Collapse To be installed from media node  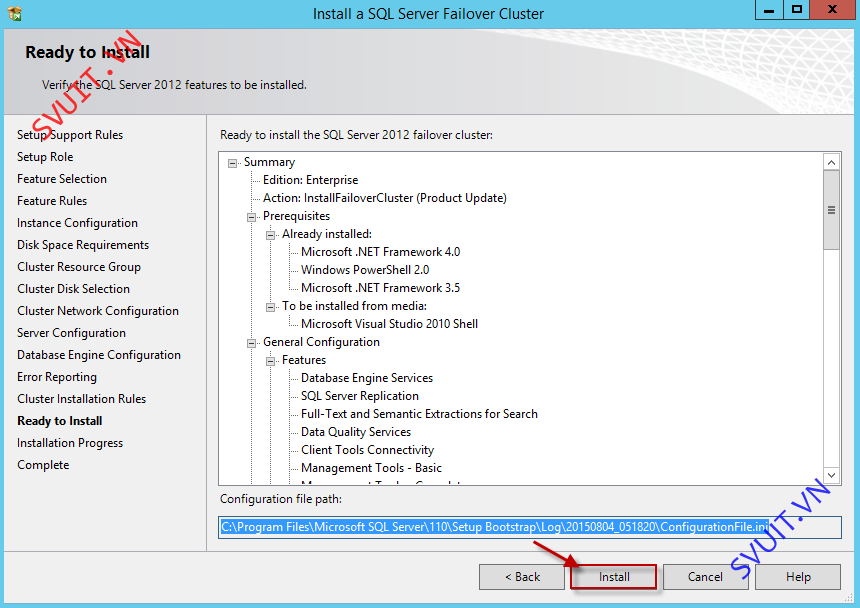(270, 307)
